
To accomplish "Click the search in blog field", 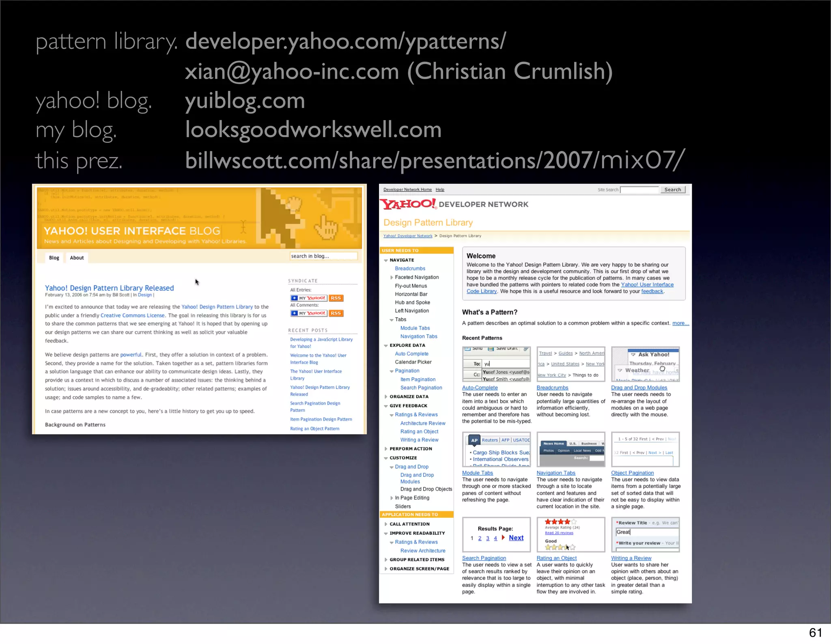I will click(323, 256).
